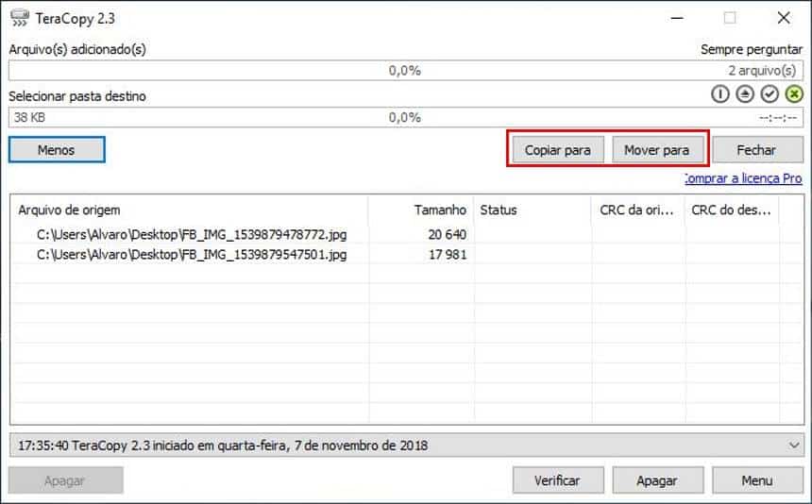This screenshot has width=812, height=504.
Task: Click the enabled Apagar button beside Verificar
Action: point(657,480)
